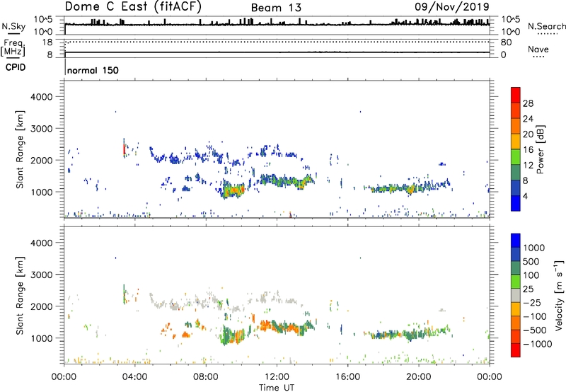This screenshot has width=566, height=392.
Task: Click the '80' Nave axis tick
Action: click(x=506, y=42)
